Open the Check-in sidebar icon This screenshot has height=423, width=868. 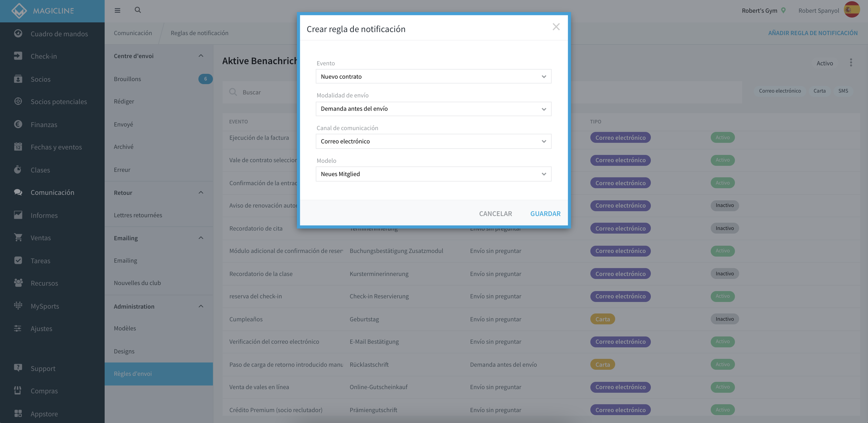click(18, 56)
